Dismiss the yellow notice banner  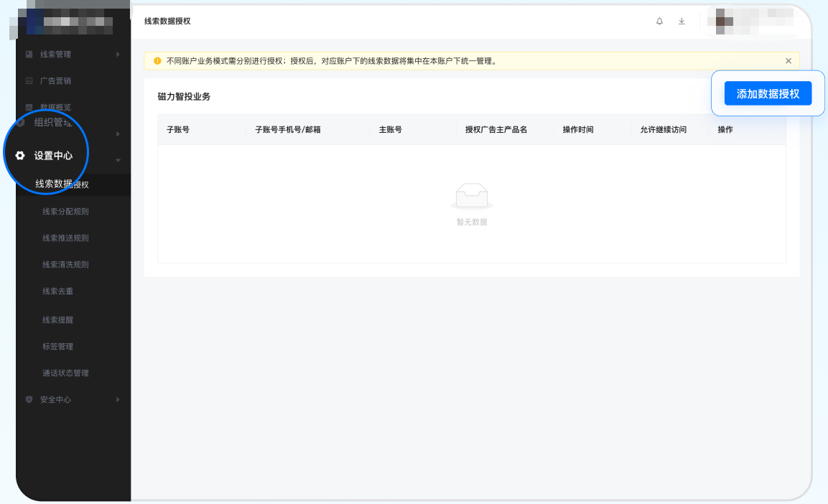(x=788, y=60)
